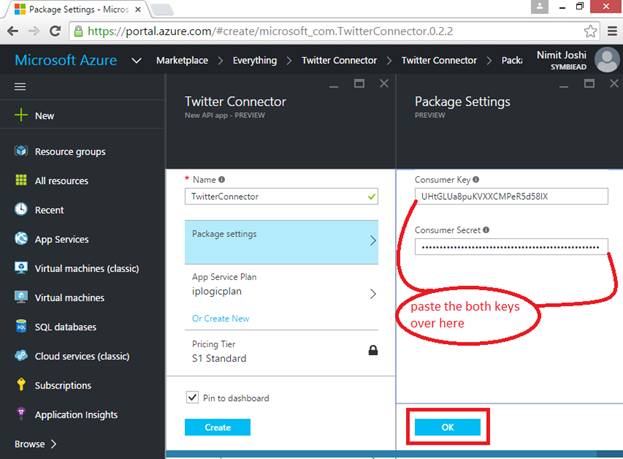The height and width of the screenshot is (459, 623).
Task: Open Subscriptions key icon
Action: pos(21,385)
